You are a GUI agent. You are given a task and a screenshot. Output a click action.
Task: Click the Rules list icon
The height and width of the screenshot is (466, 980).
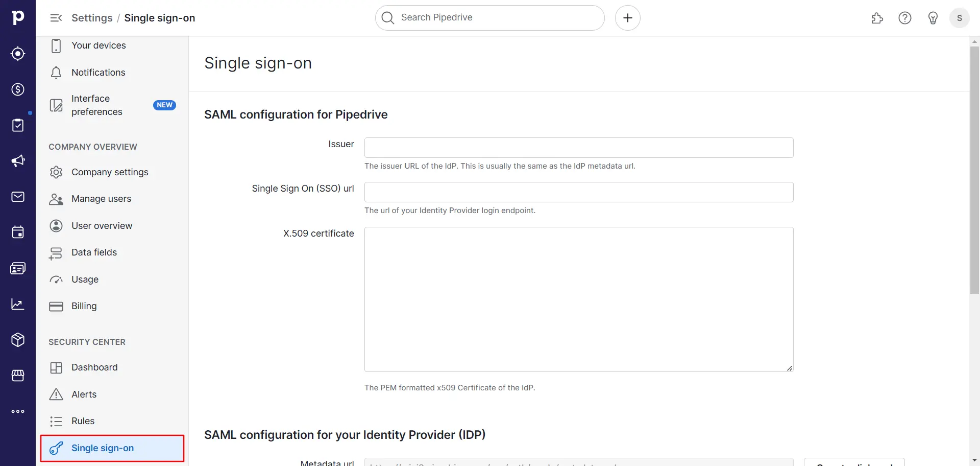pyautogui.click(x=56, y=421)
